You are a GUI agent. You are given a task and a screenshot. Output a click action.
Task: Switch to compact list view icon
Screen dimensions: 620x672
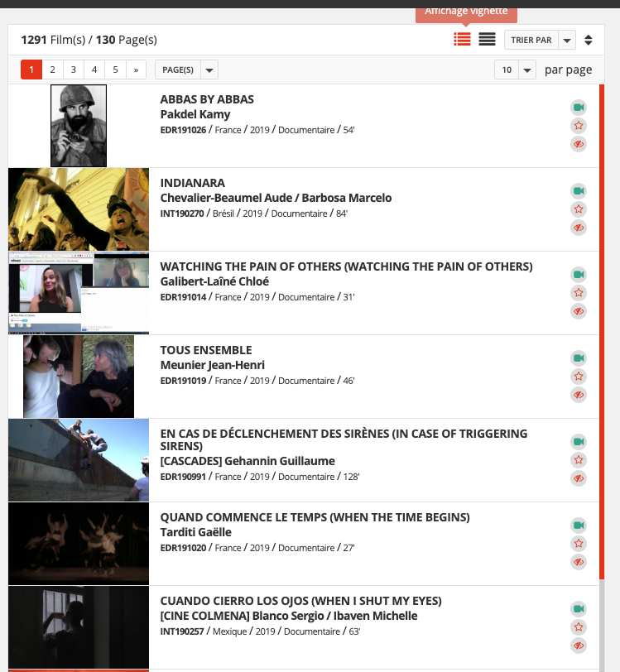(x=487, y=39)
